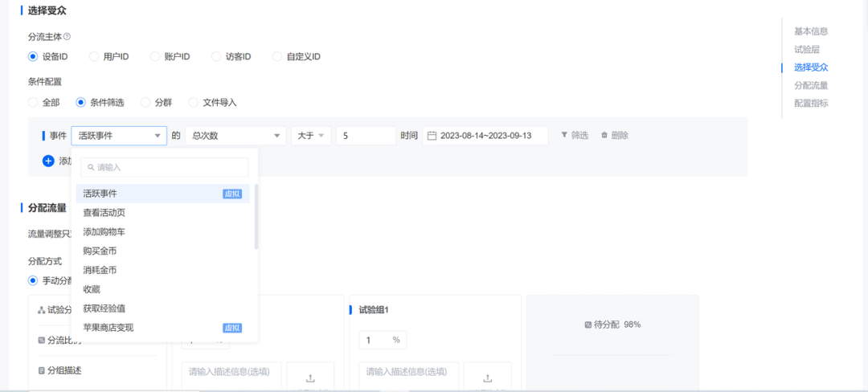The image size is (868, 392).
Task: Open the 总次数 metric dropdown
Action: pos(235,136)
